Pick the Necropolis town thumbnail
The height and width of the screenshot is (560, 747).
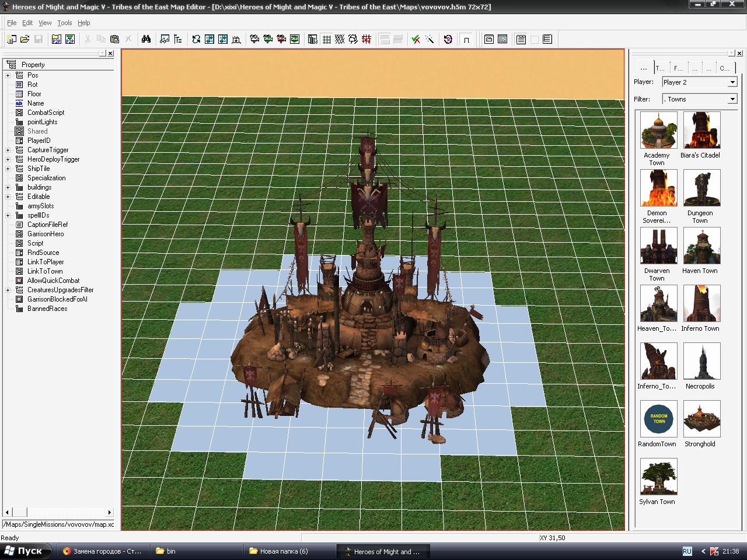coord(701,361)
